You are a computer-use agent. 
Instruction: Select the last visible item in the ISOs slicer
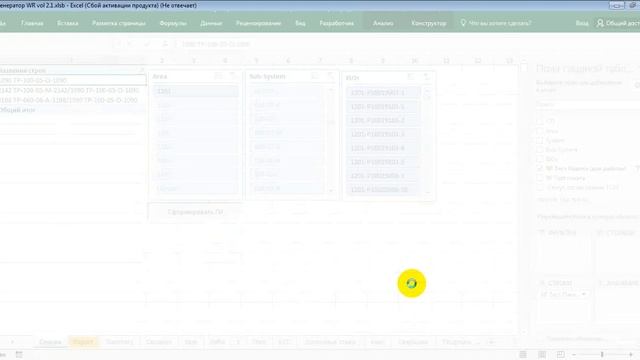(383, 189)
